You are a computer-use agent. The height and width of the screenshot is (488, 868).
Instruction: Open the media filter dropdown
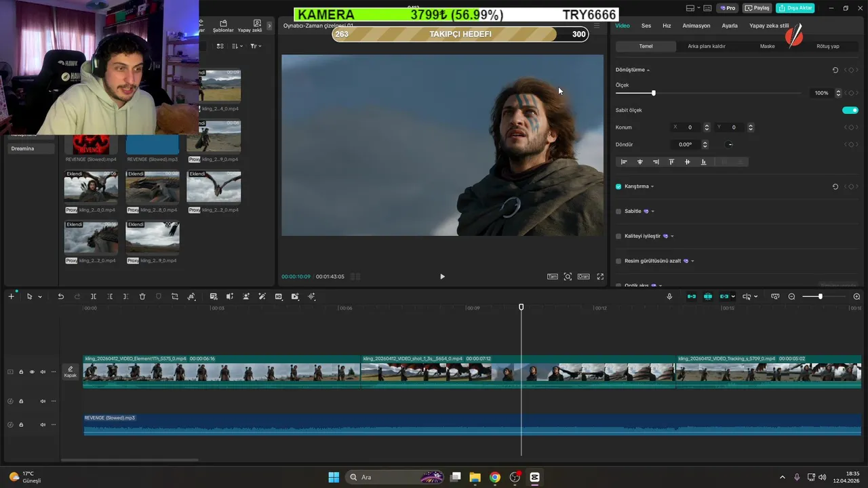(x=256, y=46)
